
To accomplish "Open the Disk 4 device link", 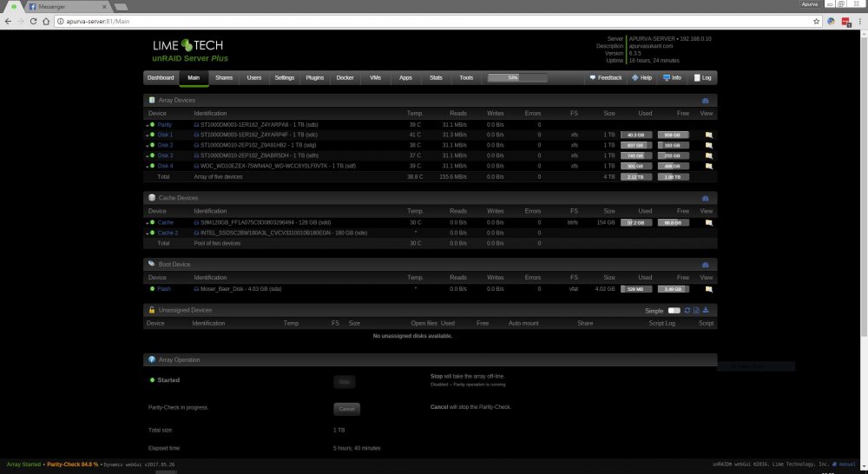I will (165, 166).
